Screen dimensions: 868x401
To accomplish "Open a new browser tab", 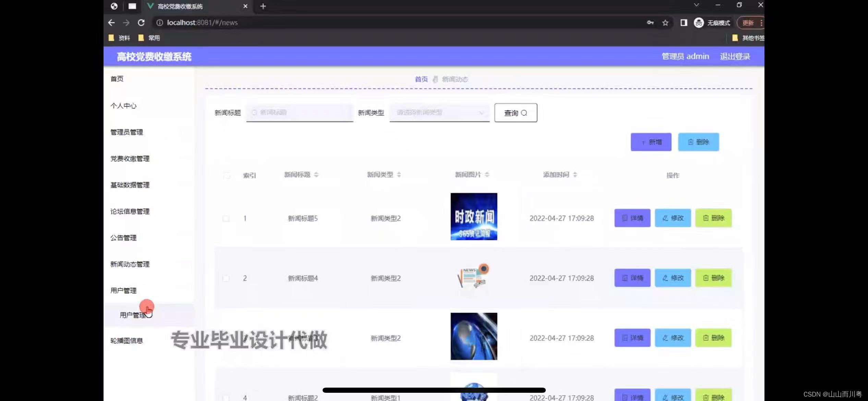I will pyautogui.click(x=263, y=6).
